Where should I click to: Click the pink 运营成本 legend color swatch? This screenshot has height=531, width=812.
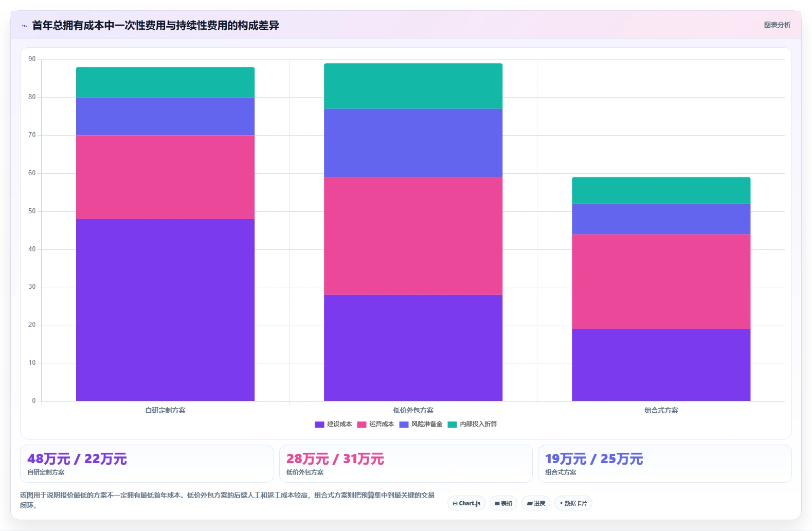pos(362,424)
